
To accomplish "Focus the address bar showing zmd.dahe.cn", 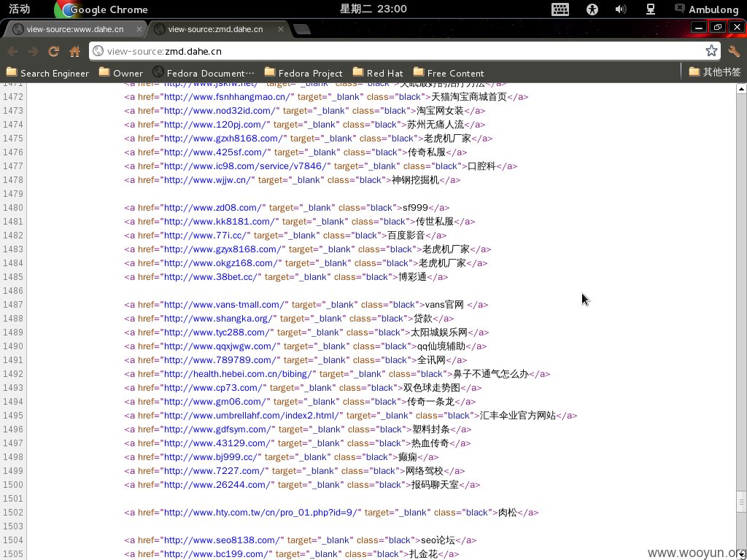I will tap(405, 51).
